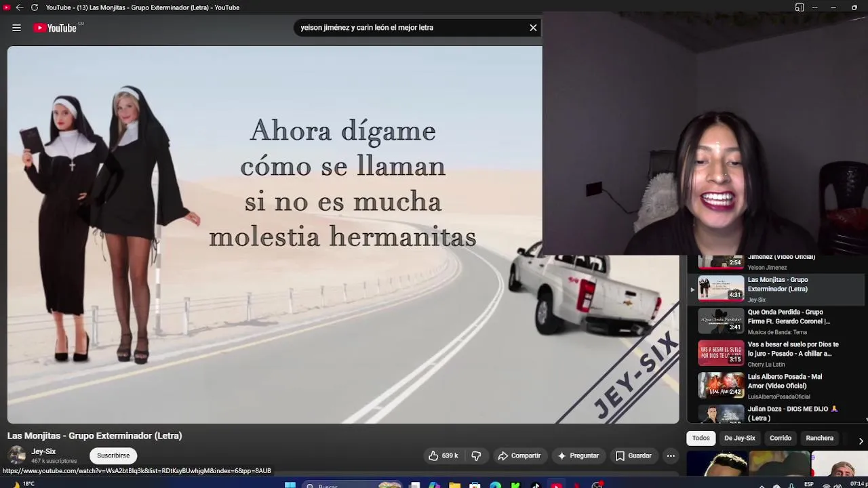Select the Todos filter chip

(x=701, y=438)
